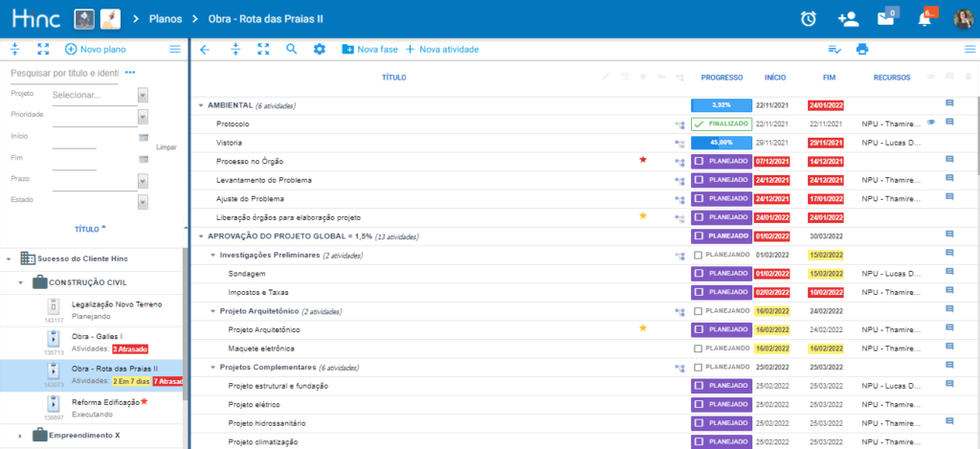The height and width of the screenshot is (449, 980).
Task: Click Planos in the breadcrumb
Action: (x=167, y=19)
